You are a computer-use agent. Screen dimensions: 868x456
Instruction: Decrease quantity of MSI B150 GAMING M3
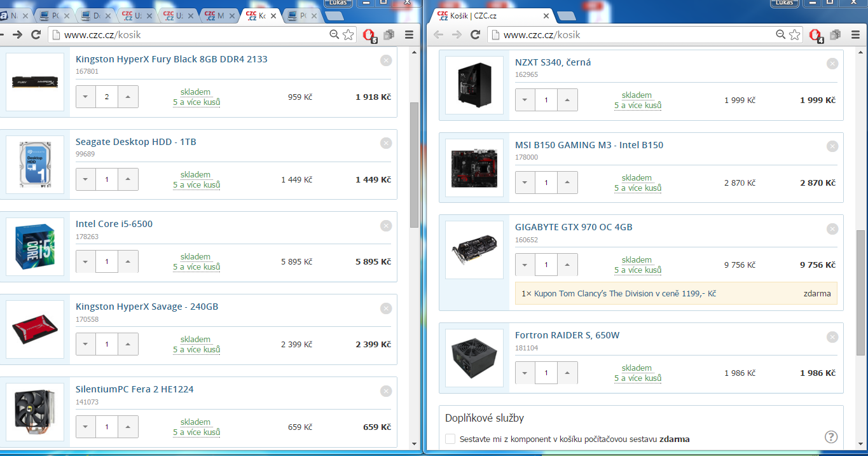point(525,183)
